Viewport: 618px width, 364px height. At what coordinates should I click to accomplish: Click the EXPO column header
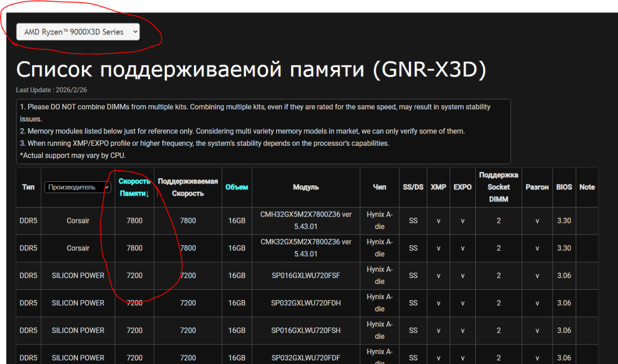click(x=462, y=187)
